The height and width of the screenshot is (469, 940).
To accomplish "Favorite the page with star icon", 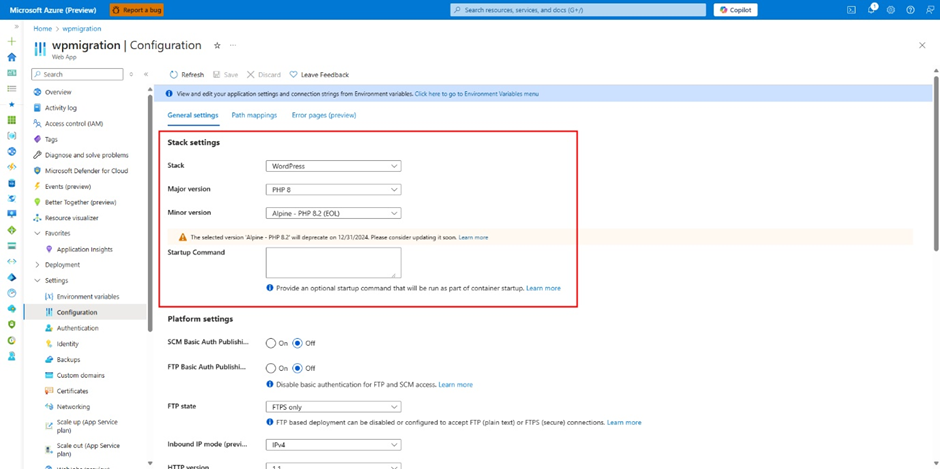I will tap(217, 46).
